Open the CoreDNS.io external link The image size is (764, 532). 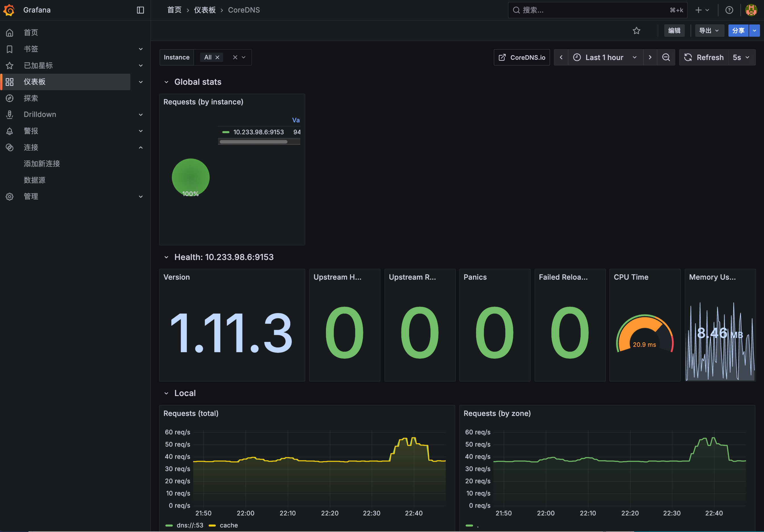coord(522,57)
